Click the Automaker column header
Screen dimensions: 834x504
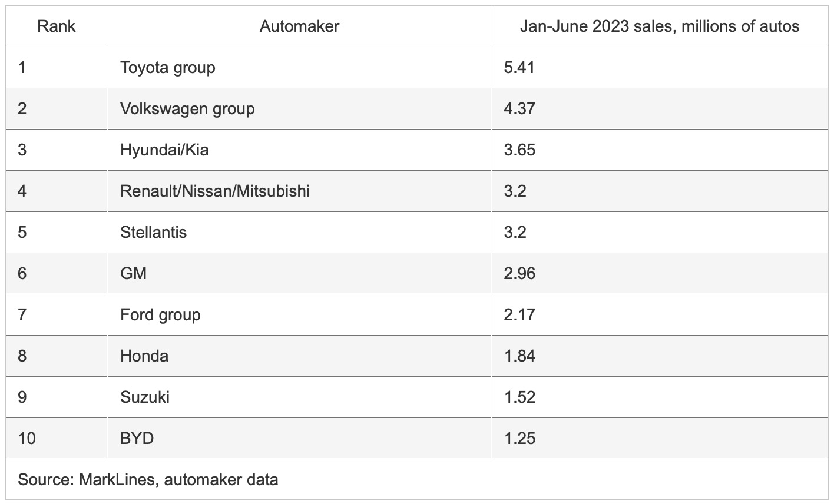(299, 26)
